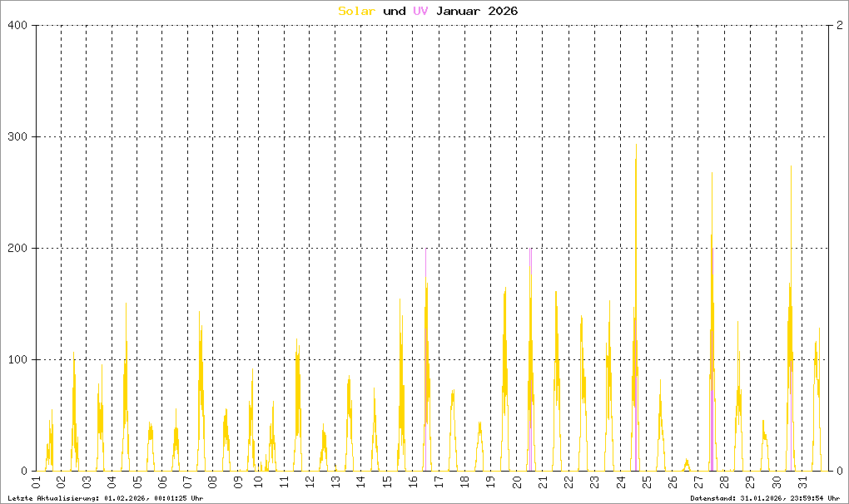Select day 07 on the x-axis
Viewport: 849px width, 504px height.
[189, 482]
